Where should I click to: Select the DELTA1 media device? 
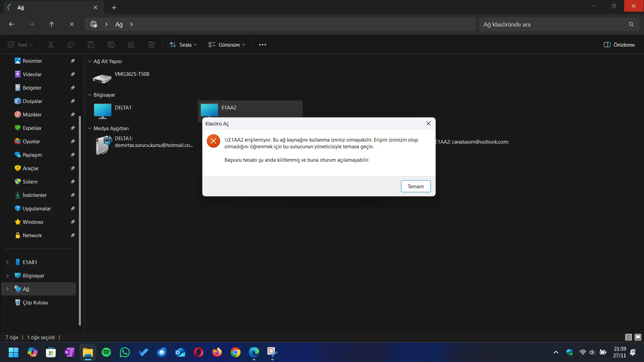(144, 145)
